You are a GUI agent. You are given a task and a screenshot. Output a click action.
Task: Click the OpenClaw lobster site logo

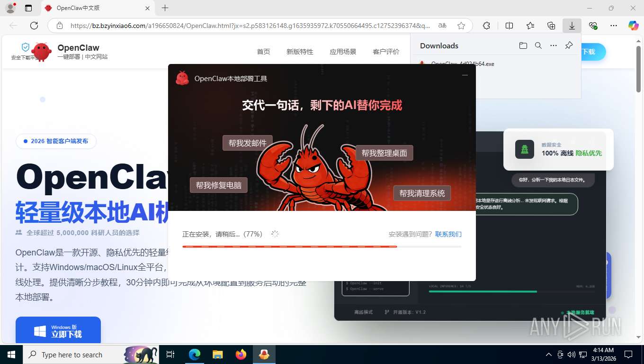click(x=41, y=52)
